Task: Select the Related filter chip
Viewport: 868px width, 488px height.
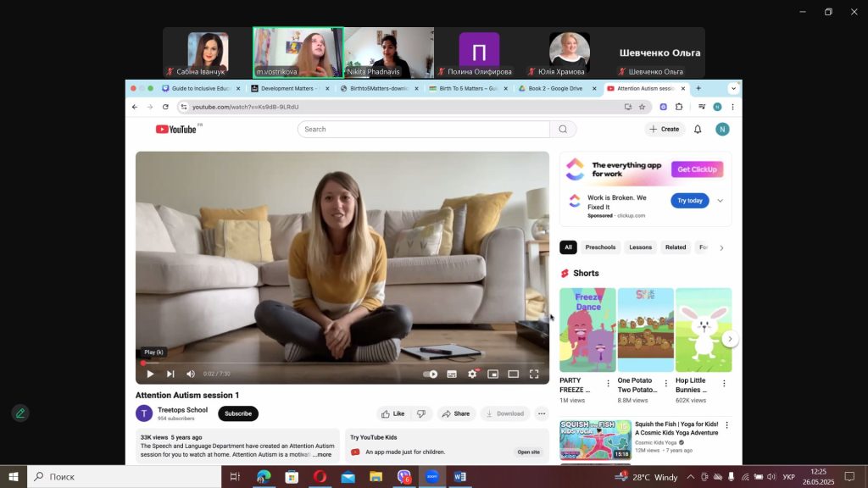Action: click(x=676, y=247)
